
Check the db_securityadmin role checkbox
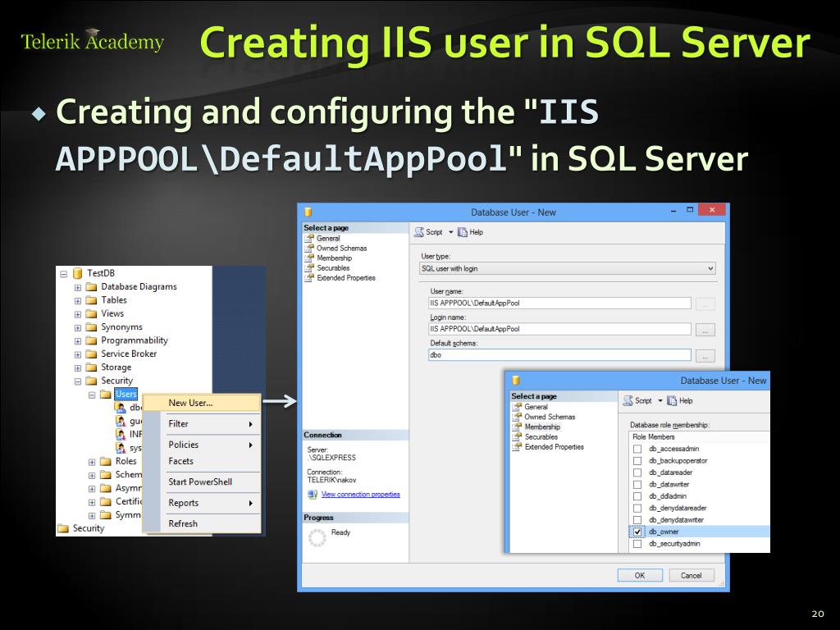637,544
